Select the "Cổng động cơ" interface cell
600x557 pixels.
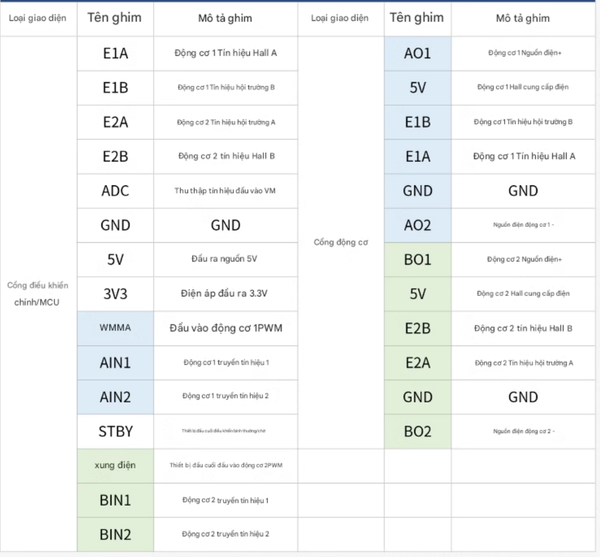tap(342, 242)
